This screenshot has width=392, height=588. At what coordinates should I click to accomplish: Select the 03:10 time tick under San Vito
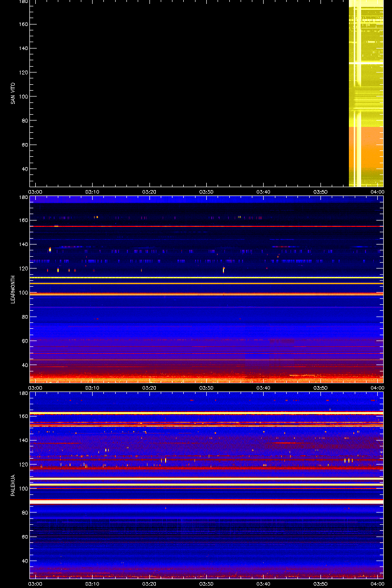(93, 192)
